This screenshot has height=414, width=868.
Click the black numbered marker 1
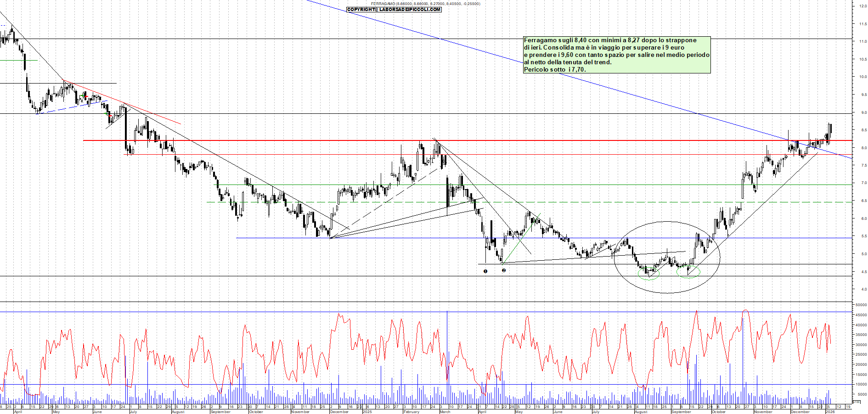pos(485,271)
